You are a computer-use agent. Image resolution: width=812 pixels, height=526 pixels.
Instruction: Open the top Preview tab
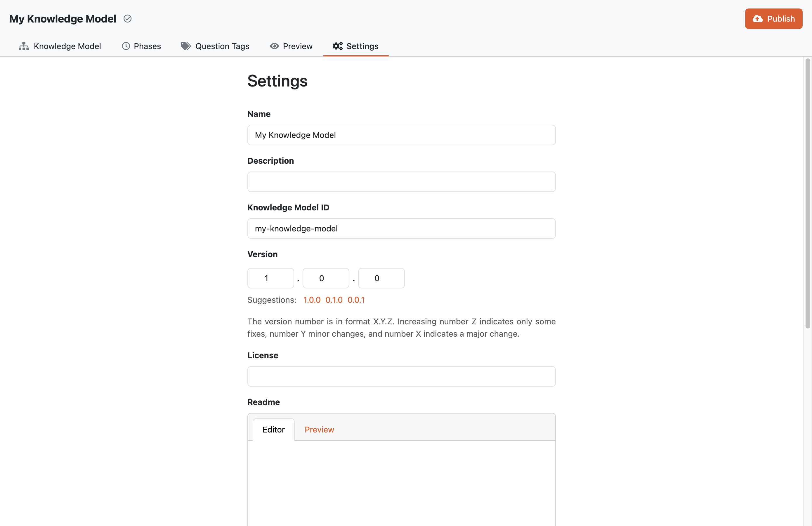pyautogui.click(x=291, y=46)
